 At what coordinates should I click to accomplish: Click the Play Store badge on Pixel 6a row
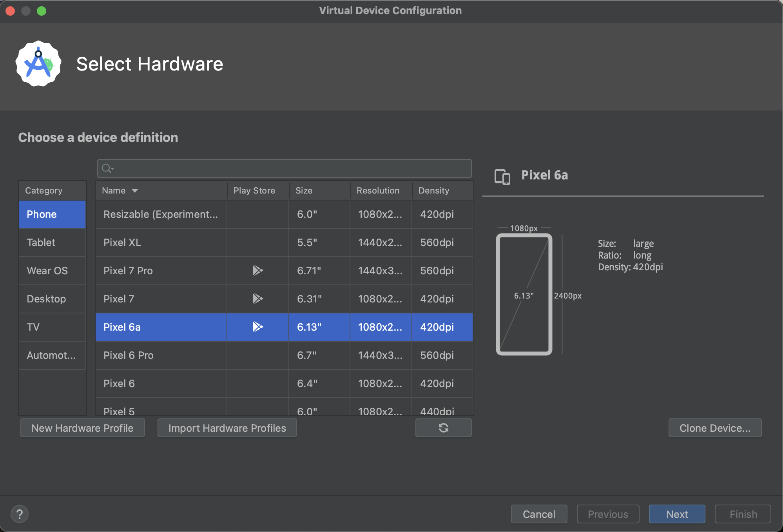click(x=257, y=327)
